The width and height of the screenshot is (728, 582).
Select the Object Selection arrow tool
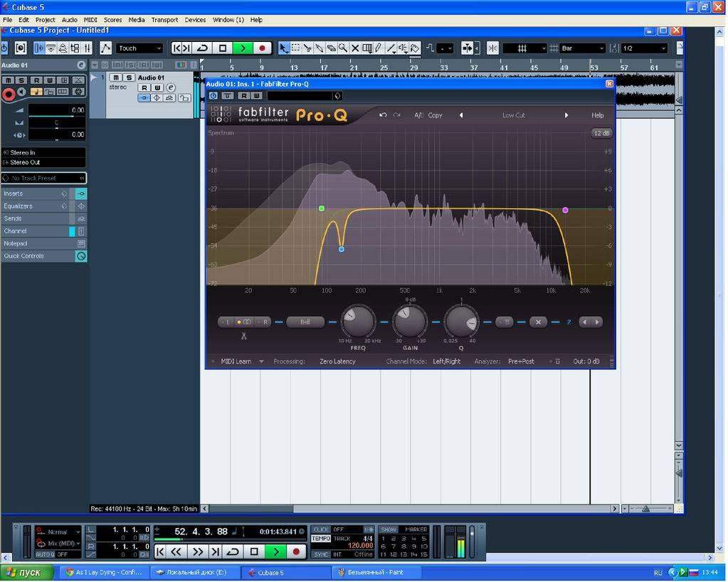point(283,48)
